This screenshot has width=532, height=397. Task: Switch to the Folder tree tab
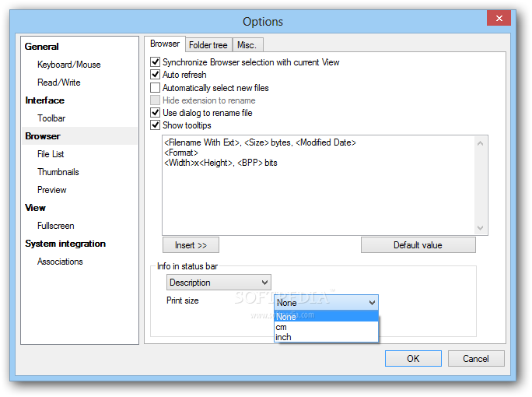[x=208, y=45]
